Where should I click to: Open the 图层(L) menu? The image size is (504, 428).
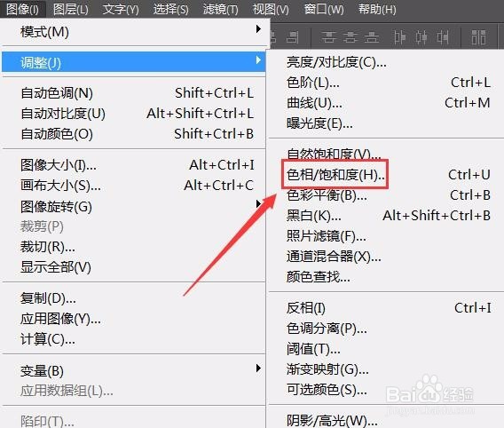(x=71, y=9)
